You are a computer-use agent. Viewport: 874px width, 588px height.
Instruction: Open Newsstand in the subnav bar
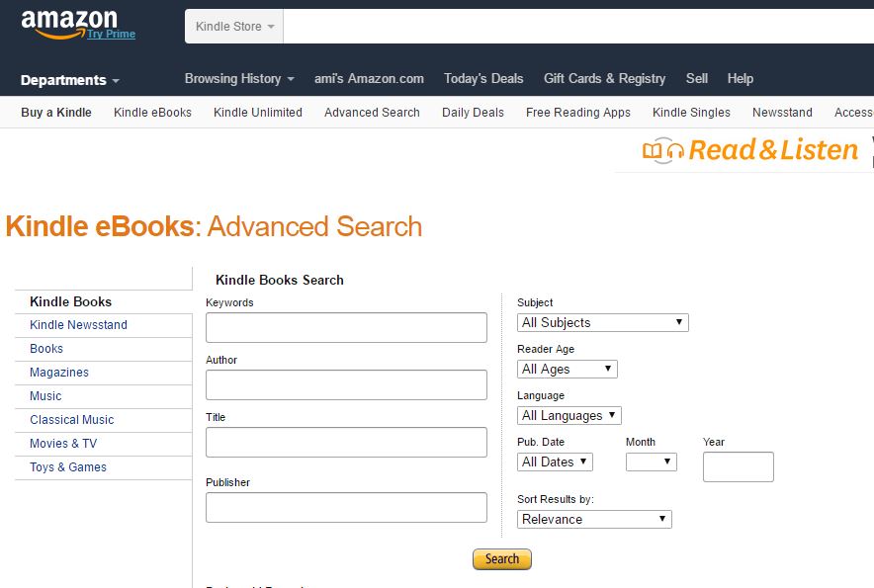point(782,112)
